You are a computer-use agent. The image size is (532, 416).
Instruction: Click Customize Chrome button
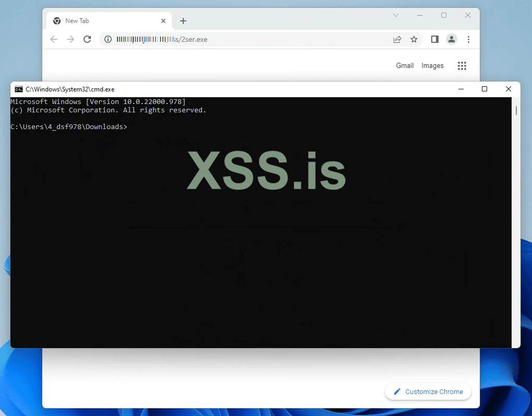point(428,391)
